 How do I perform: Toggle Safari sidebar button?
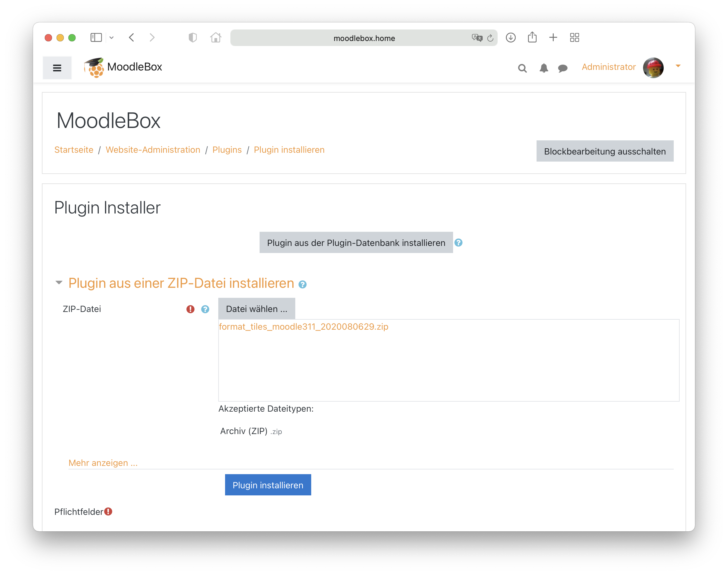pos(96,37)
